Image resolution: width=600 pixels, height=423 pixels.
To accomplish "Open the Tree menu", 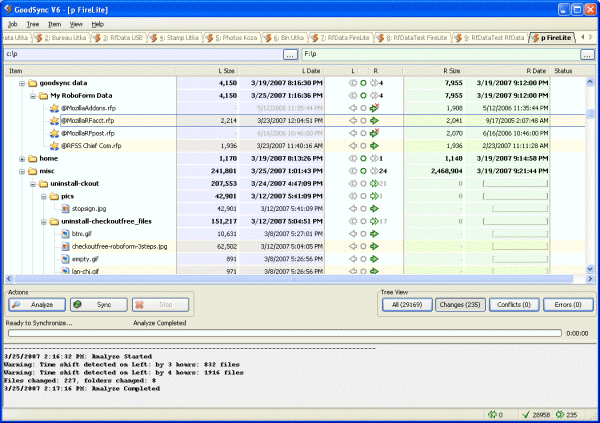I will (x=32, y=23).
